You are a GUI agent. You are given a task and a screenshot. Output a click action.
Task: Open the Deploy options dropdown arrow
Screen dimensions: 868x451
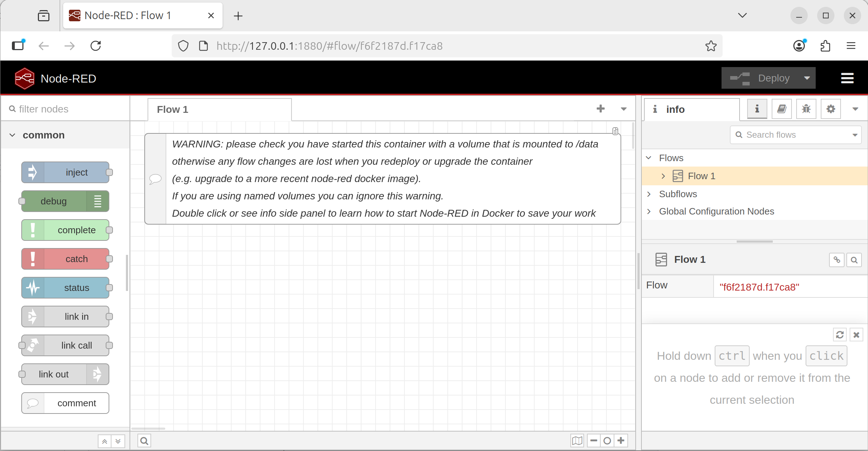807,78
